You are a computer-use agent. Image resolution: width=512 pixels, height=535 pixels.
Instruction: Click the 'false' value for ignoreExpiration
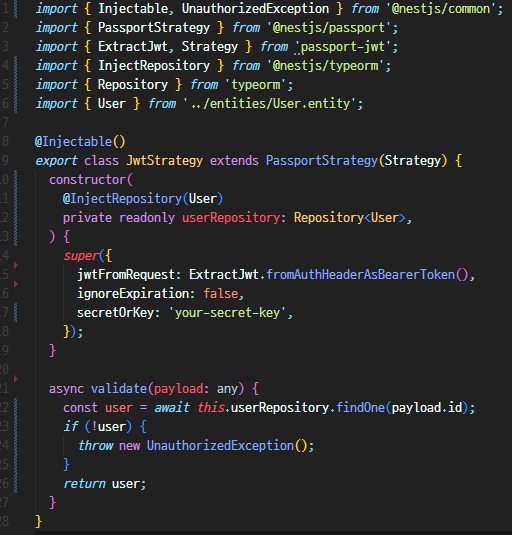click(221, 294)
